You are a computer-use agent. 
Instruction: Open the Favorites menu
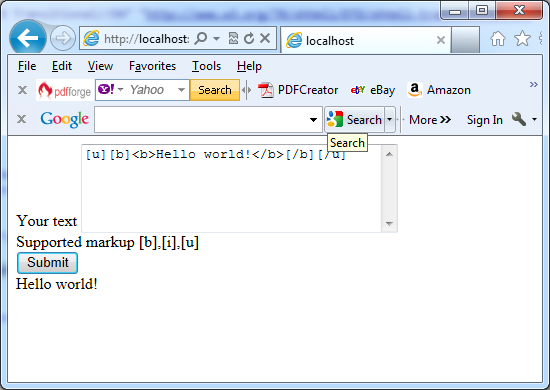(152, 66)
